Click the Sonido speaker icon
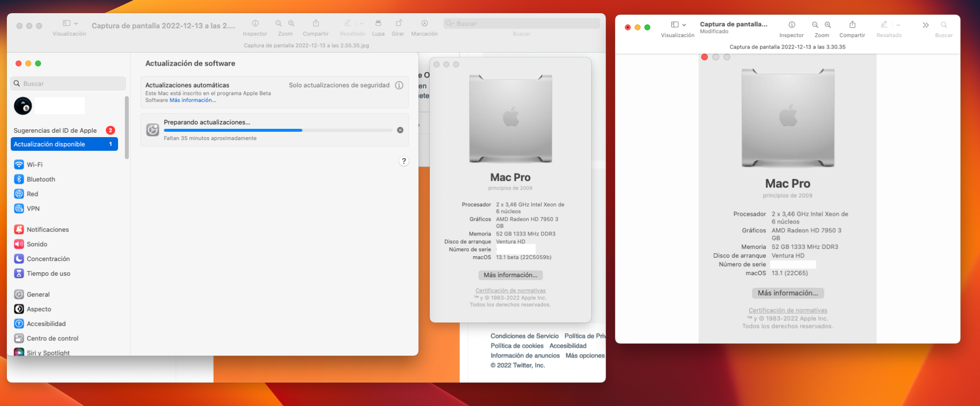Image resolution: width=980 pixels, height=406 pixels. (19, 244)
